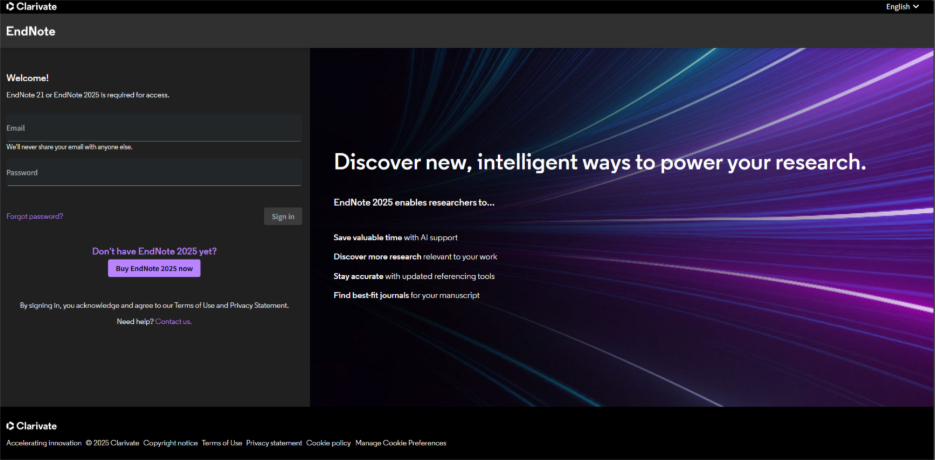Image resolution: width=936 pixels, height=460 pixels.
Task: Open the Forgot password? link
Action: tap(35, 216)
